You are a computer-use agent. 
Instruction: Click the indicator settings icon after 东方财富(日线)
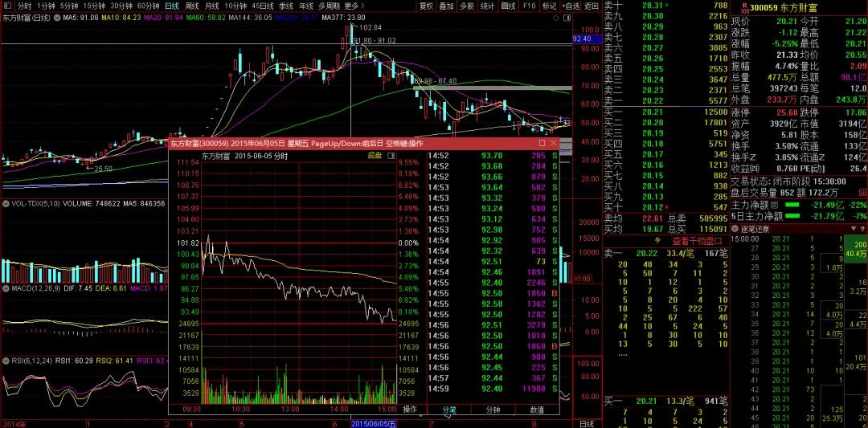click(x=55, y=17)
